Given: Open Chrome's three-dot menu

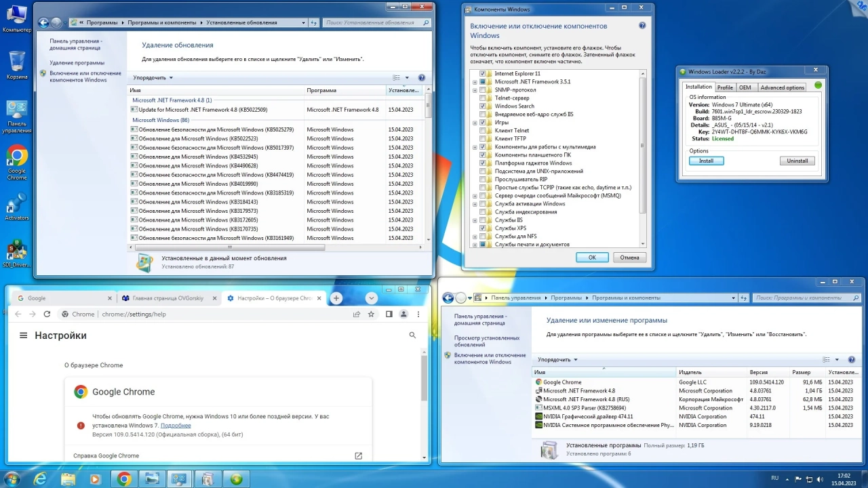Looking at the screenshot, I should click(418, 314).
